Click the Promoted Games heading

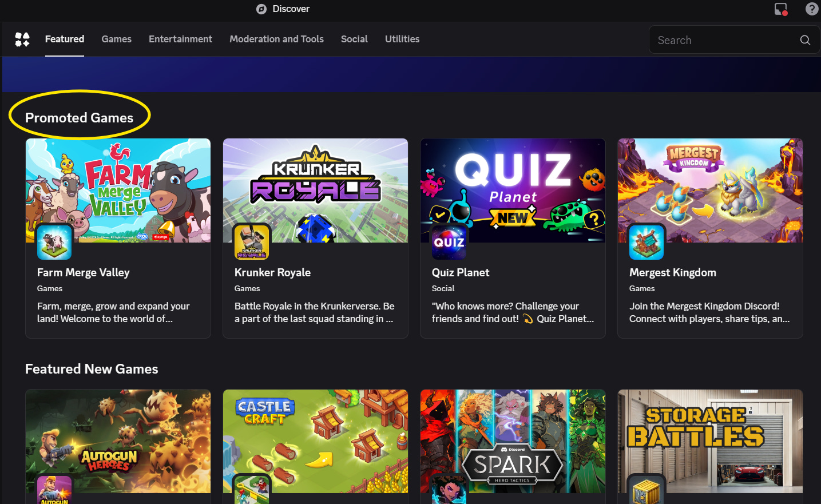click(79, 118)
